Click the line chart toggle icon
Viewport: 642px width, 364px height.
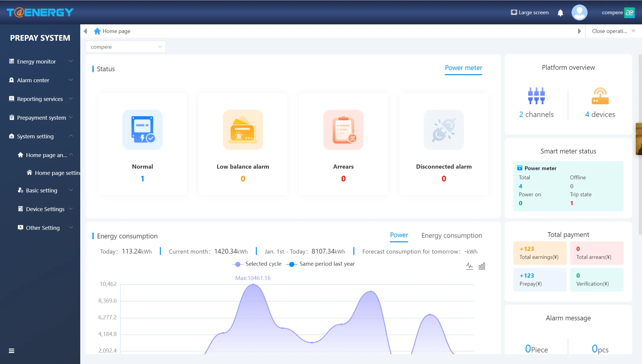point(469,266)
